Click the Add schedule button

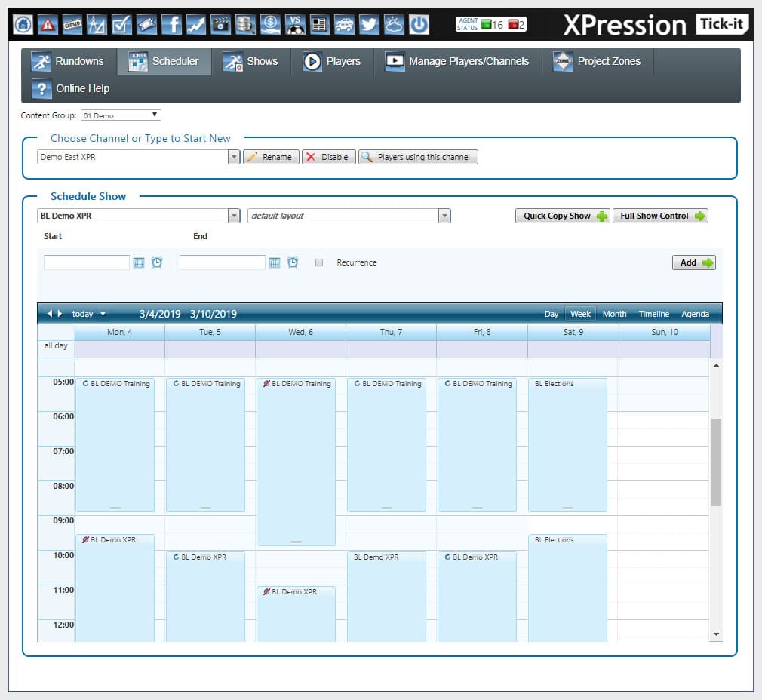[694, 262]
